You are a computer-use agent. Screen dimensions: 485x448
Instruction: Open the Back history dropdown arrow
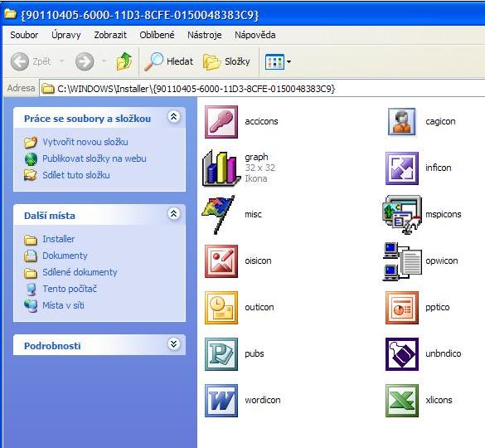click(62, 61)
